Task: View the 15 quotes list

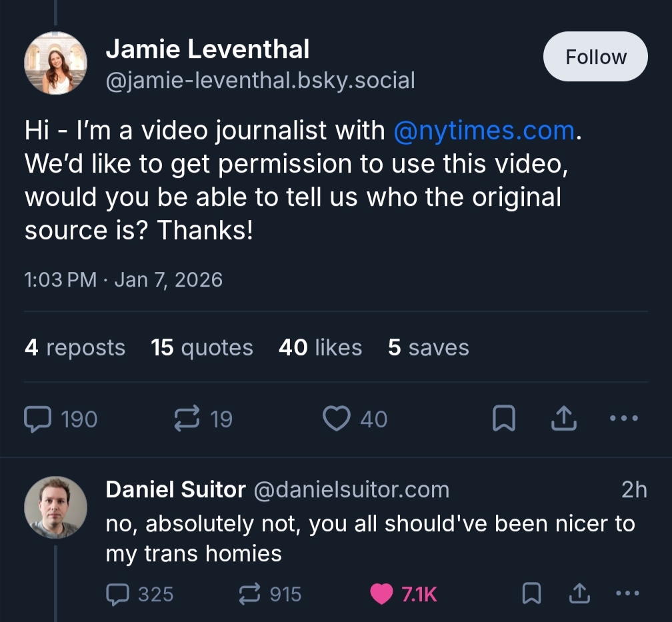Action: click(x=202, y=347)
